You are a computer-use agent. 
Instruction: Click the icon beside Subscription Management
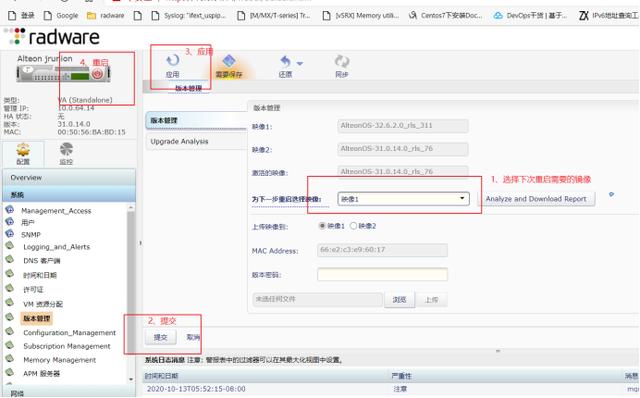click(9, 345)
